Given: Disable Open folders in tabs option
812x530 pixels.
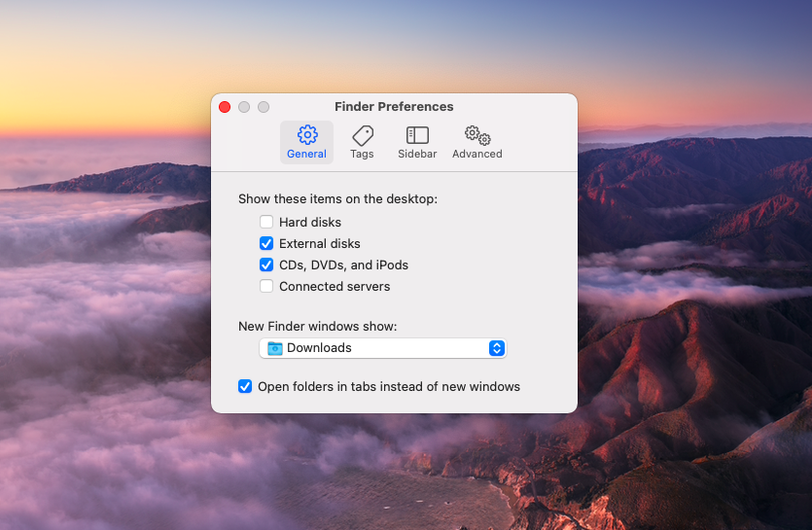Looking at the screenshot, I should point(245,386).
